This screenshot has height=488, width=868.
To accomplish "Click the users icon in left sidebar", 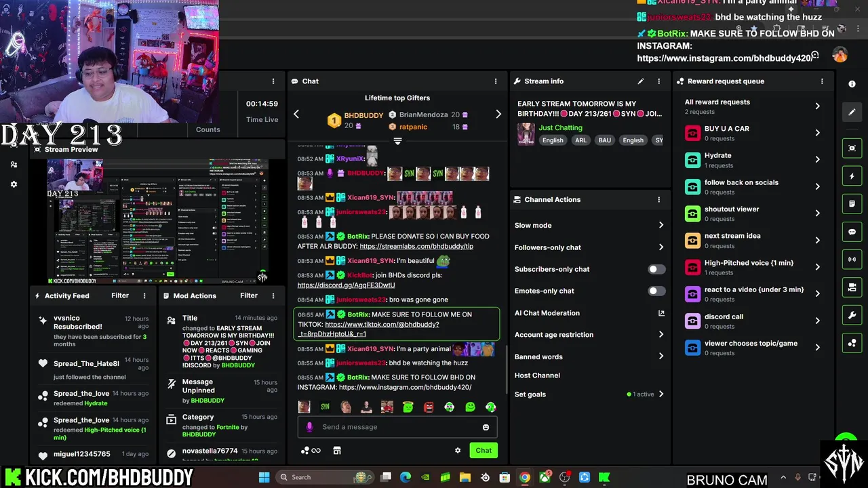I will (x=14, y=164).
